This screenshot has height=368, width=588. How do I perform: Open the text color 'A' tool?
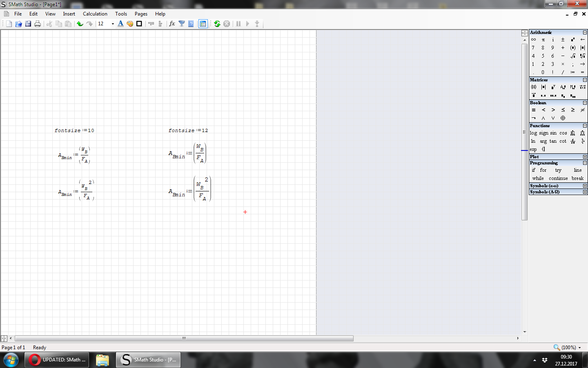[120, 24]
